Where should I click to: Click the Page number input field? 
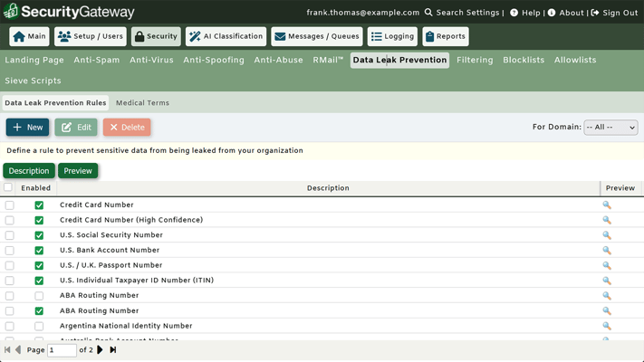[62, 350]
